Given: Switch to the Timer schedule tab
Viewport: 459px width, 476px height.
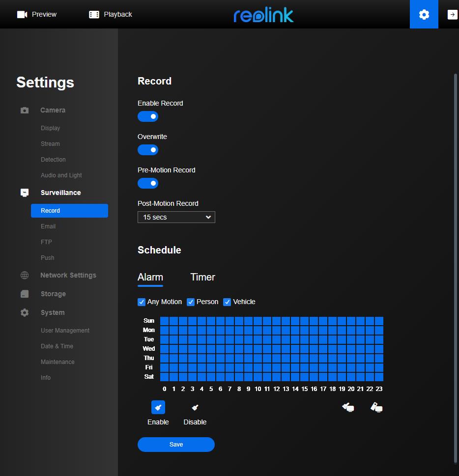Looking at the screenshot, I should (x=202, y=277).
